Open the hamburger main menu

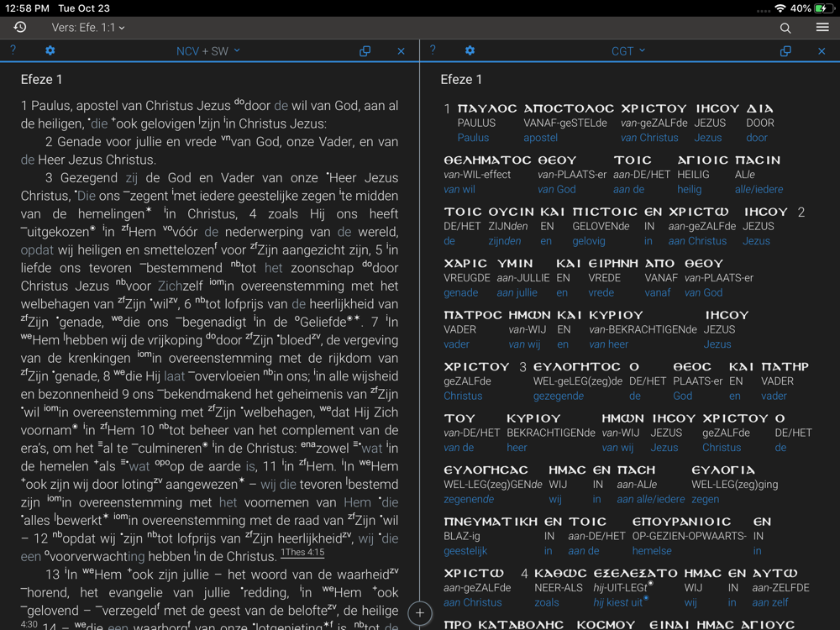[822, 28]
